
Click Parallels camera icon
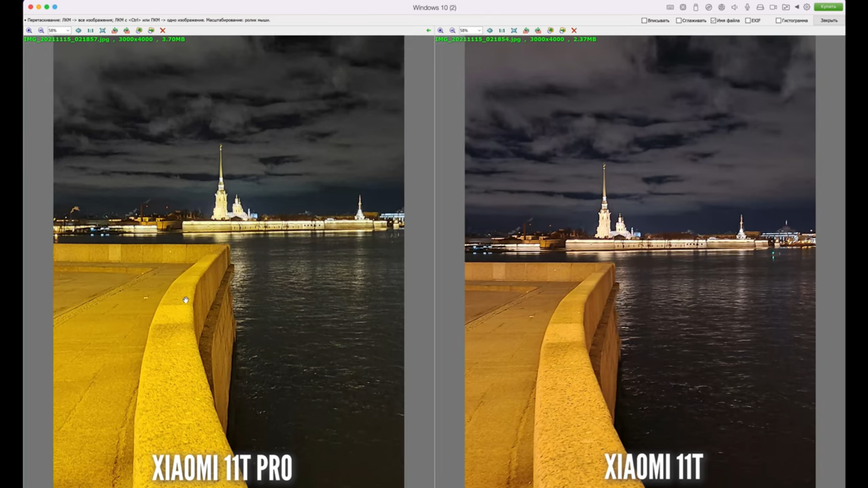click(x=773, y=7)
